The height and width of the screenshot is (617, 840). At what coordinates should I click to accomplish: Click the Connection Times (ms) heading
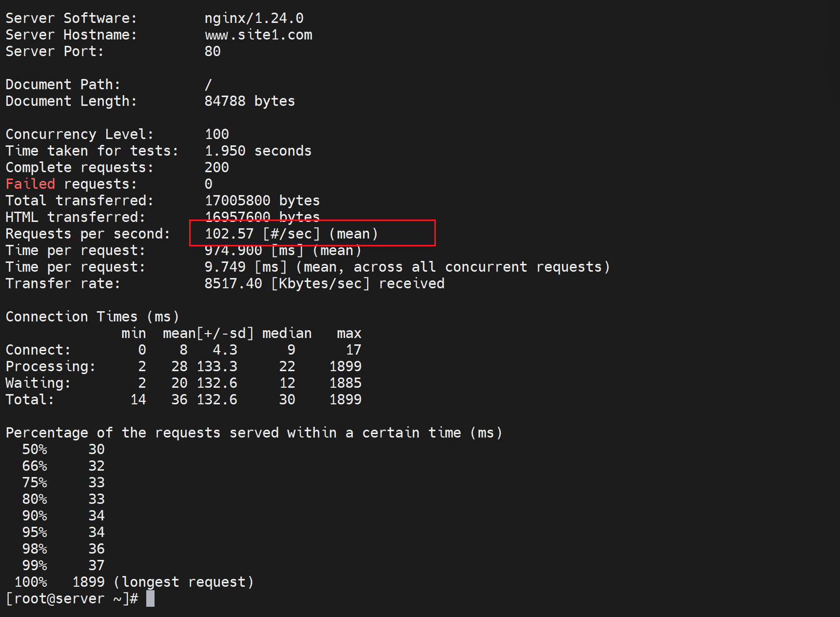click(92, 317)
